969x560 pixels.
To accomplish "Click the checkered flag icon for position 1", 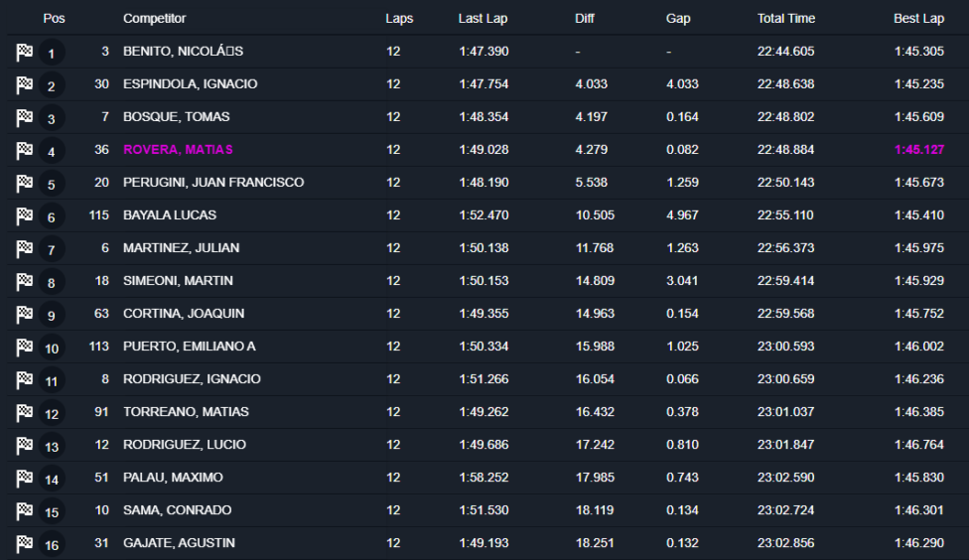I will point(24,52).
